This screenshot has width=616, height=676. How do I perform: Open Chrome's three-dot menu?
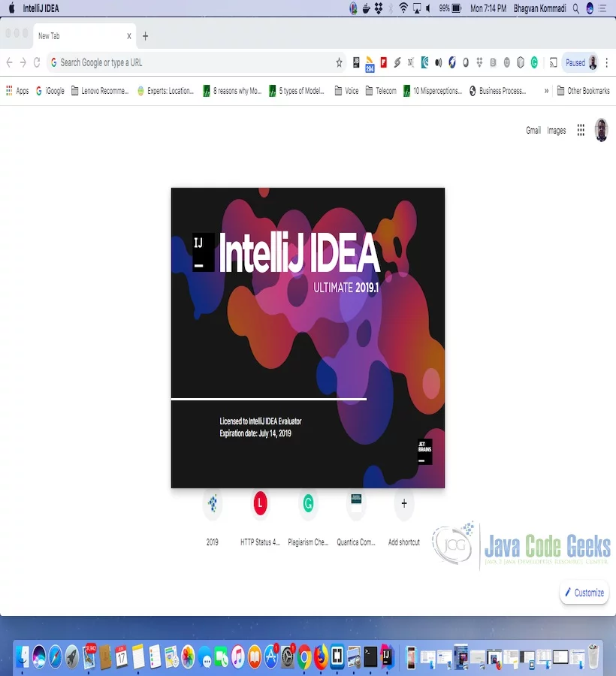[x=606, y=63]
